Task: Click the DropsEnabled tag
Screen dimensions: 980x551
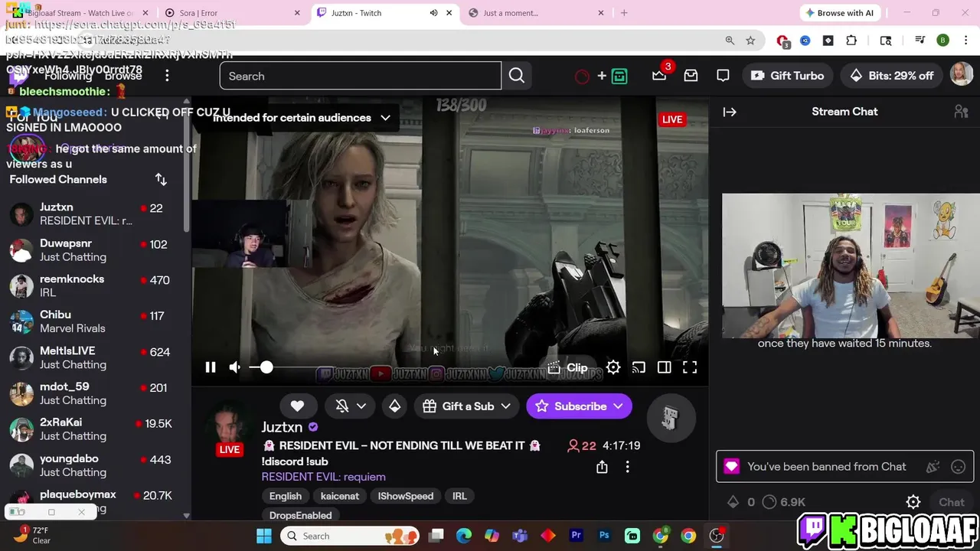Action: [300, 515]
